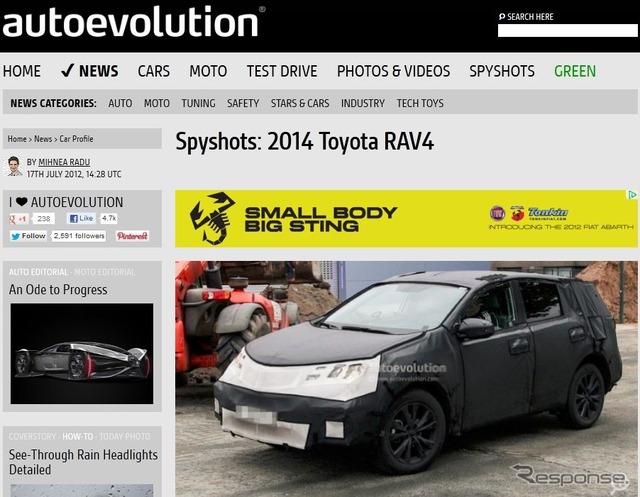Viewport: 640px width, 497px height.
Task: Select STARS & CARS news category
Action: click(x=300, y=103)
